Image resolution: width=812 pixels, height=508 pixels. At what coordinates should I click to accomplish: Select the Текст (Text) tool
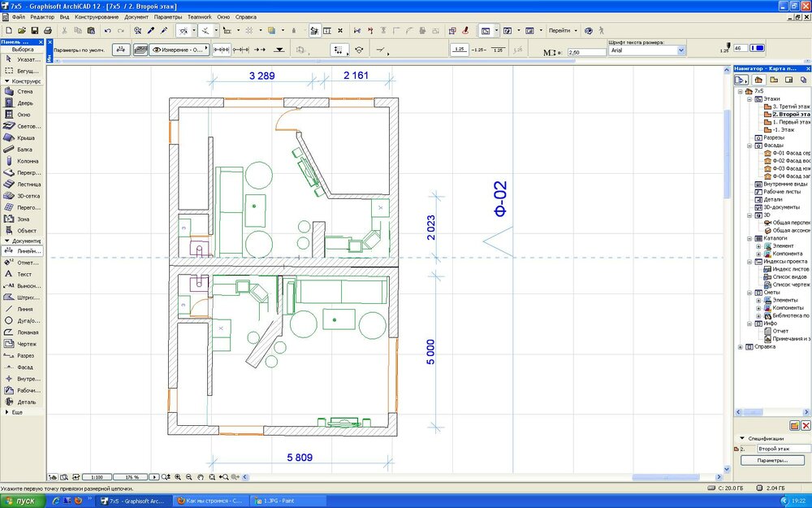(24, 274)
